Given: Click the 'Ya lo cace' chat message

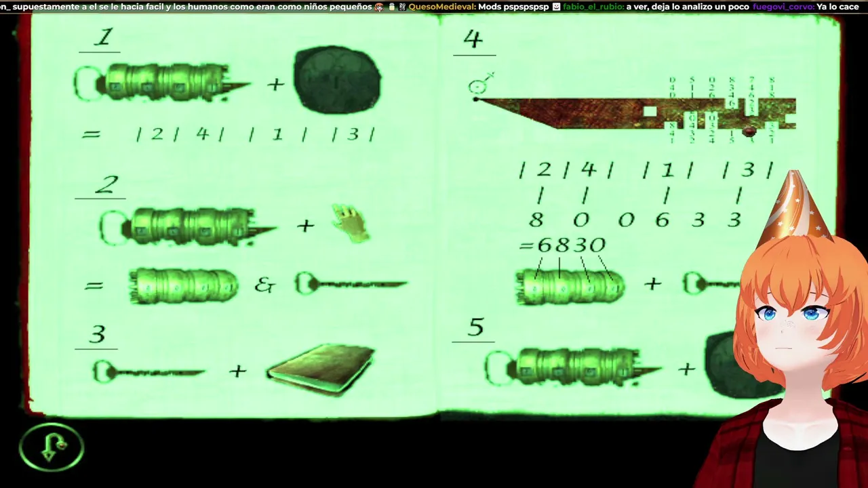Looking at the screenshot, I should pos(837,7).
